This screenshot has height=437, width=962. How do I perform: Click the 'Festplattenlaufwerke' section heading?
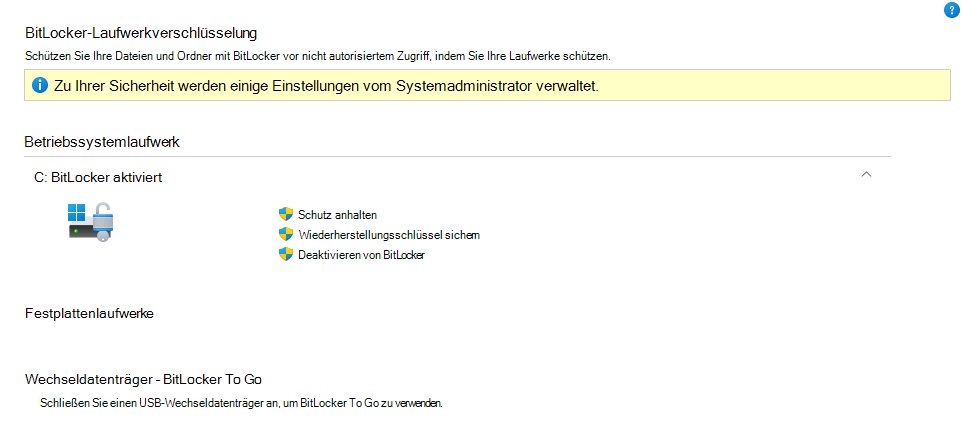pos(90,314)
